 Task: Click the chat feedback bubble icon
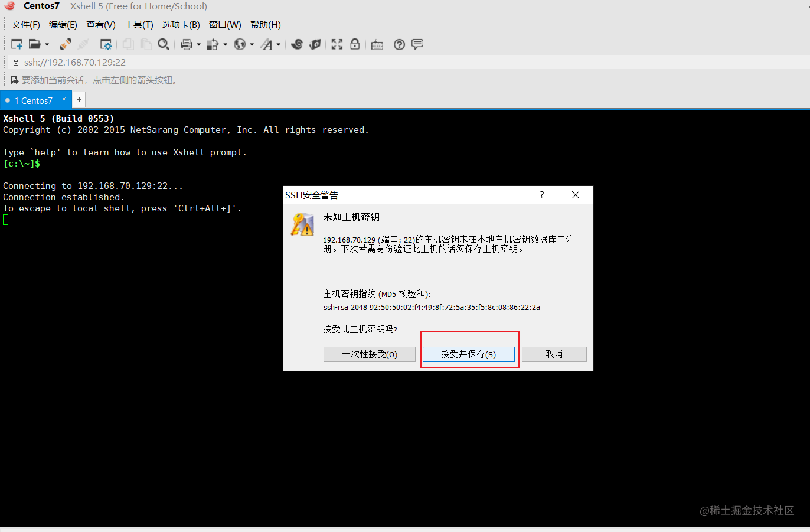[x=417, y=44]
